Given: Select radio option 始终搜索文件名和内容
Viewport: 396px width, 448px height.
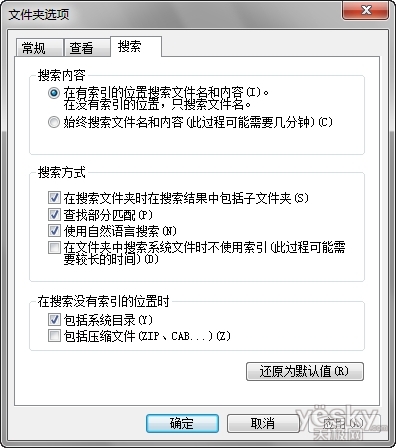Looking at the screenshot, I should tap(54, 122).
